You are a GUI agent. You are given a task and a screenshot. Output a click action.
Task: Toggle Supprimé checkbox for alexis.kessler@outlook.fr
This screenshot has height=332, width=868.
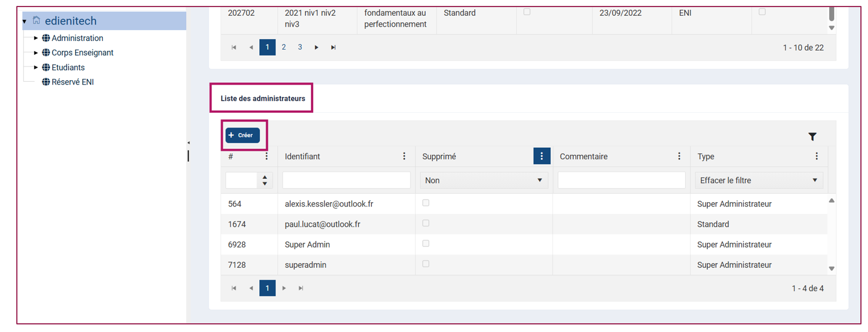(426, 203)
